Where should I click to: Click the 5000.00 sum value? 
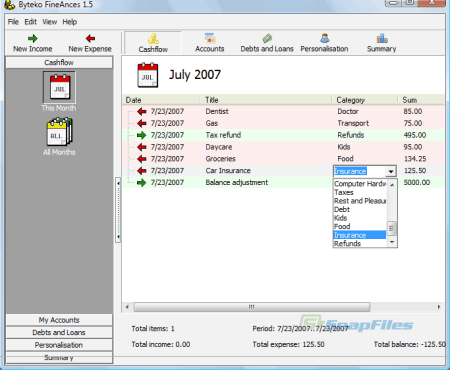coord(417,182)
